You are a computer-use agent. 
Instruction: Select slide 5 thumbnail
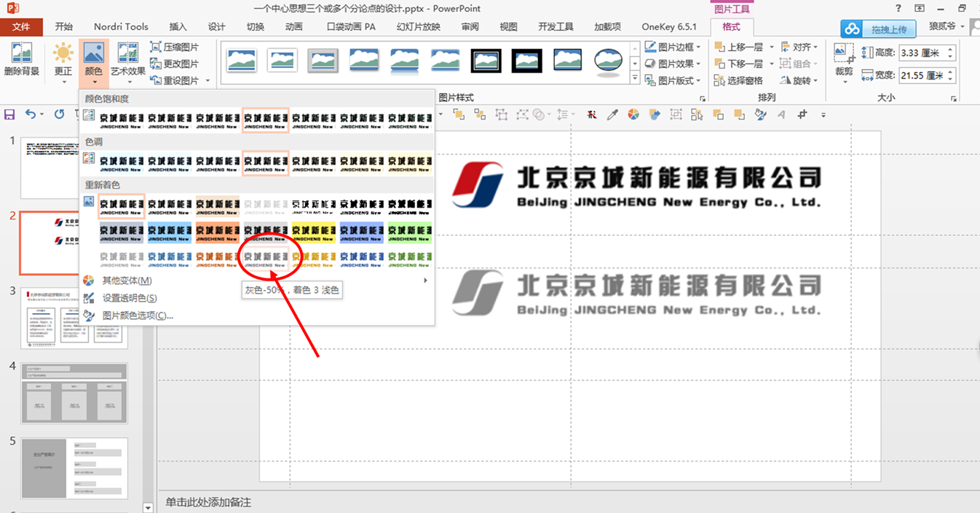coord(74,469)
